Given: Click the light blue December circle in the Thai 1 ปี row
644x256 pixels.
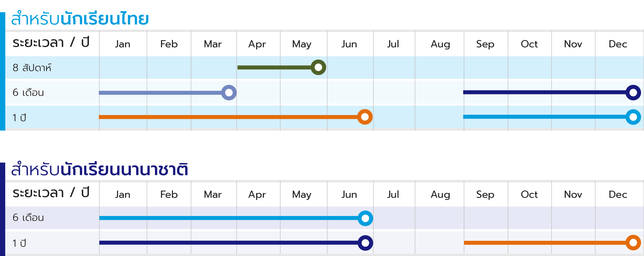Looking at the screenshot, I should click(x=633, y=117).
